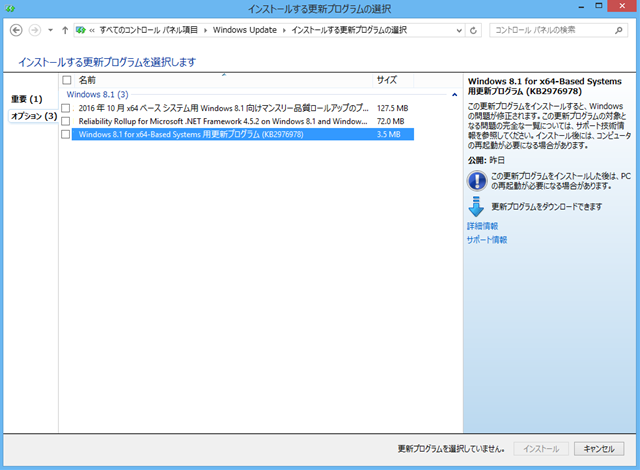Image resolution: width=640 pixels, height=470 pixels.
Task: Open the address bar history dropdown
Action: (459, 31)
